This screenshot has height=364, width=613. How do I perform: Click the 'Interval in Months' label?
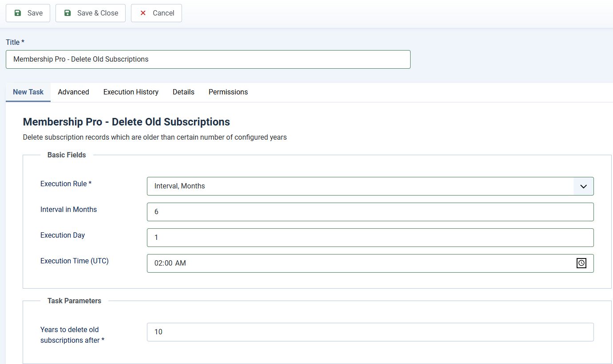(x=68, y=210)
